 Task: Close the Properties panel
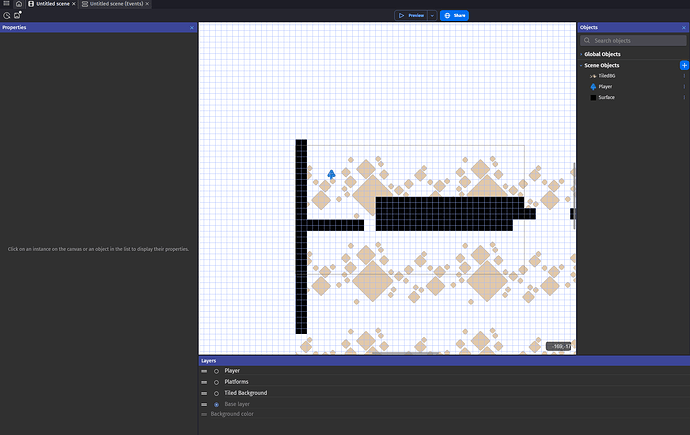[x=192, y=28]
